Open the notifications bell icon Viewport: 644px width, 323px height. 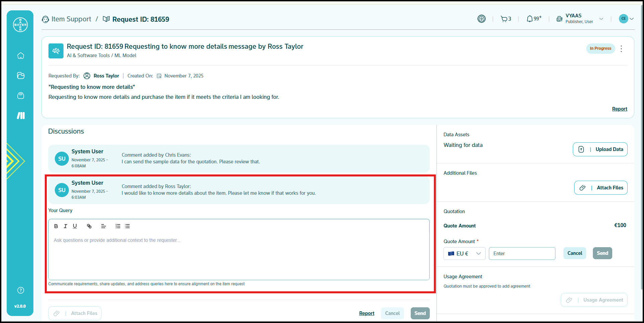pyautogui.click(x=530, y=19)
